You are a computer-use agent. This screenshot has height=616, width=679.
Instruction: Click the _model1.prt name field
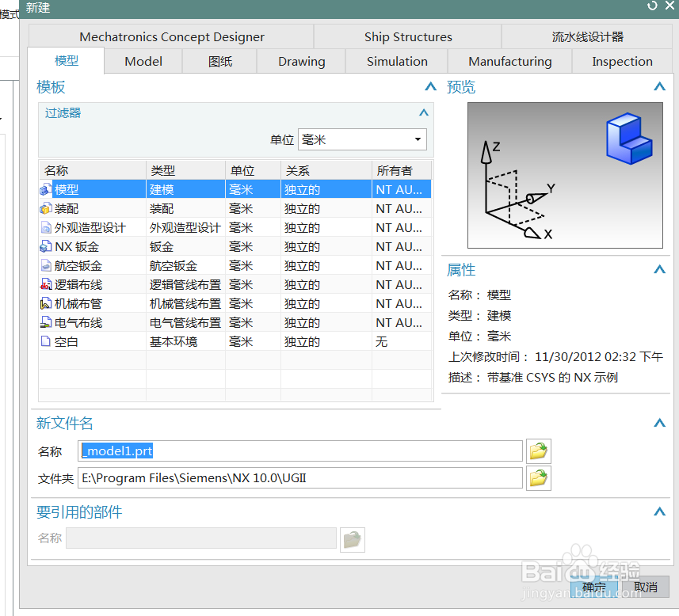[300, 451]
